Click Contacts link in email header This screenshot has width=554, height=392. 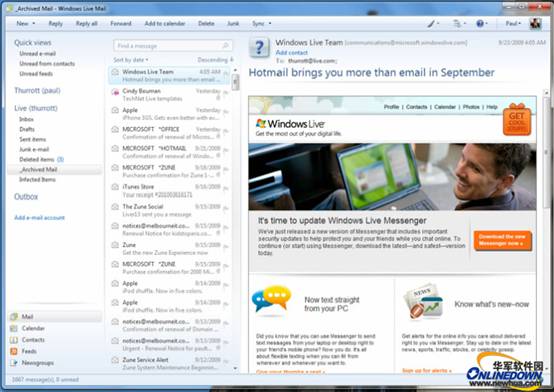tap(416, 107)
